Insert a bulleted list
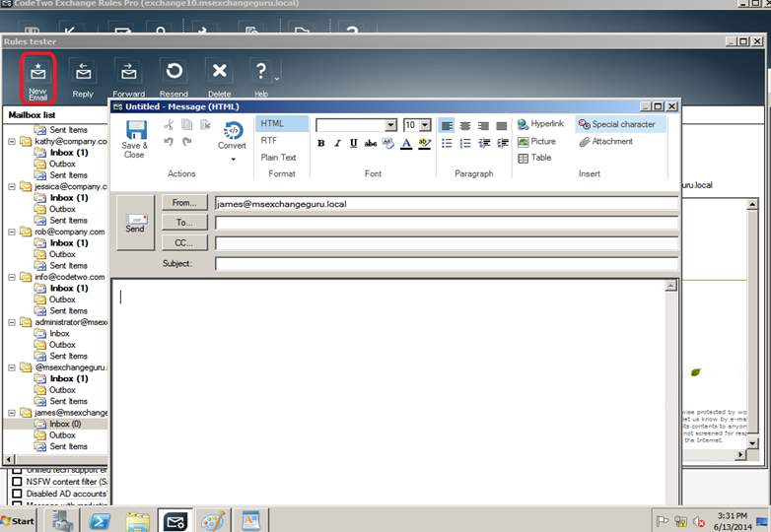 point(447,144)
